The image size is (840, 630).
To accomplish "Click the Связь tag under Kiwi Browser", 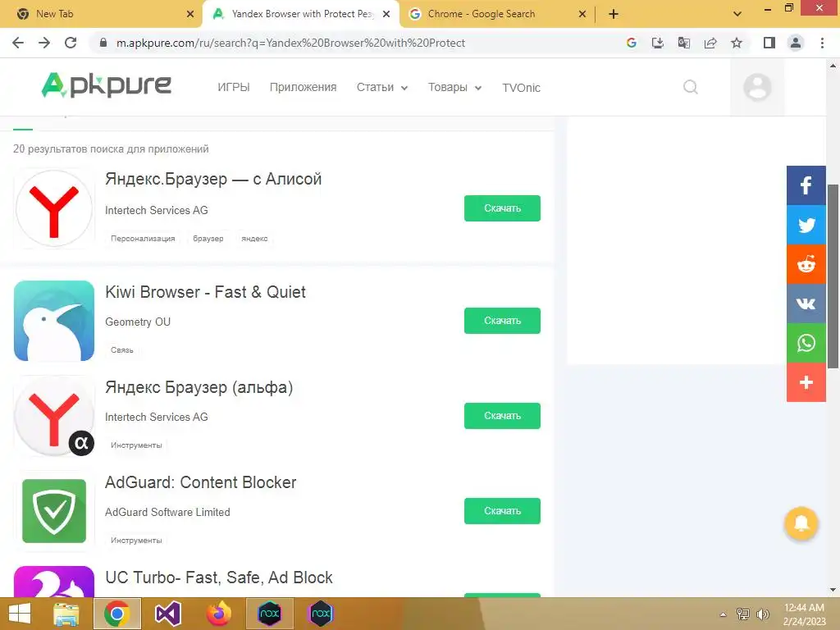I will 122,349.
